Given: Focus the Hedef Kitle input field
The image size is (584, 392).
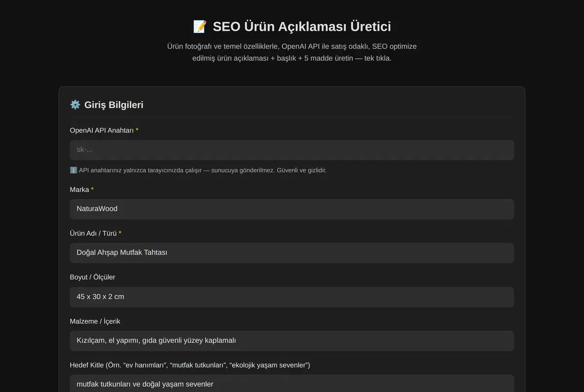Looking at the screenshot, I should click(x=292, y=383).
